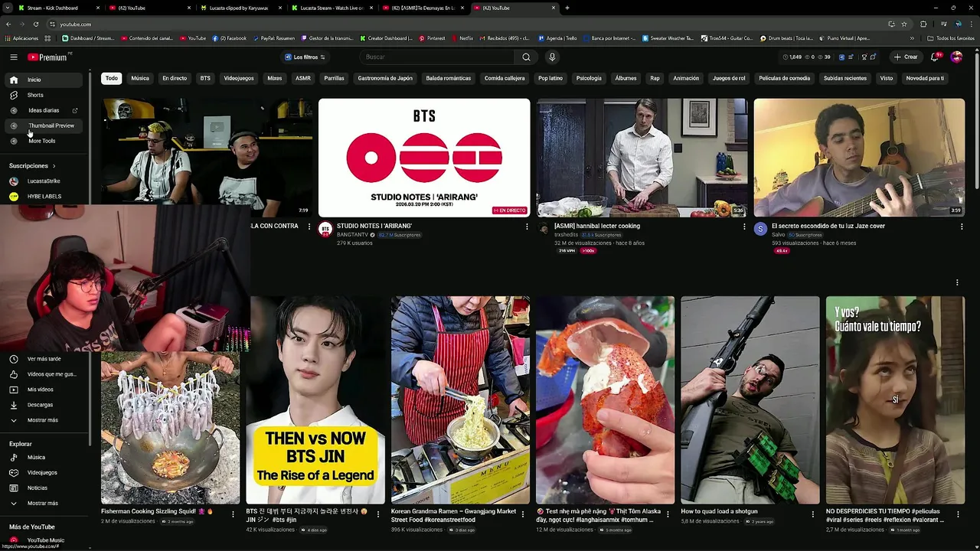
Task: Bookmark this page with the star icon
Action: (903, 24)
